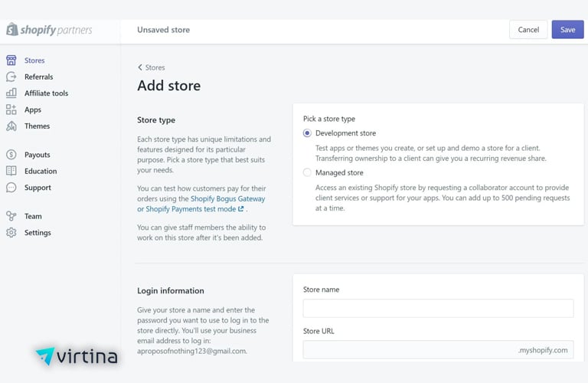Click the .myshopify.com suffix text

point(543,350)
